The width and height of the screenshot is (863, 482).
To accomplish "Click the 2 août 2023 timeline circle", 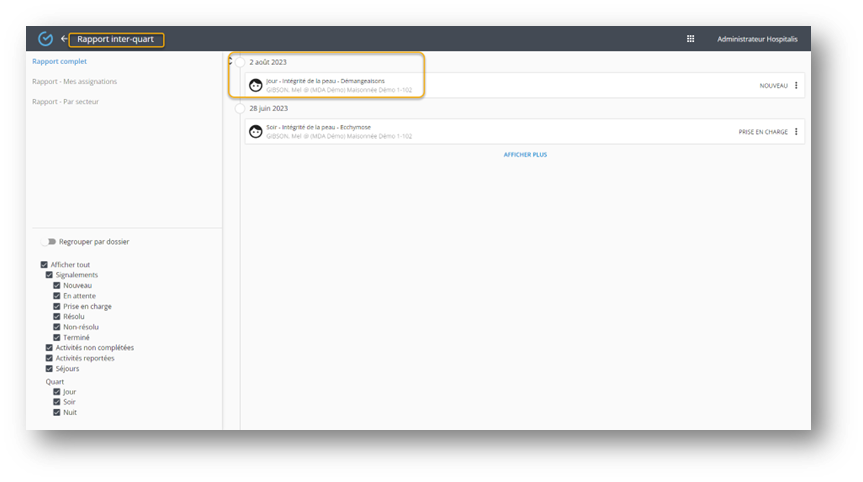I will [x=239, y=62].
